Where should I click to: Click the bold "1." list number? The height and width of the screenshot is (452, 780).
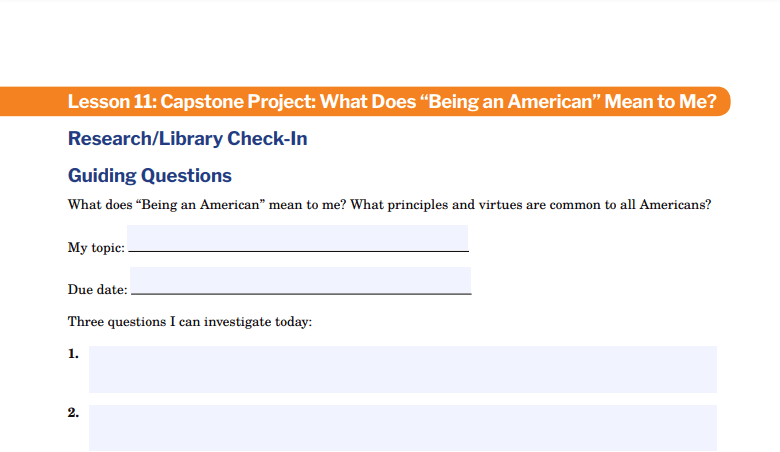[73, 354]
